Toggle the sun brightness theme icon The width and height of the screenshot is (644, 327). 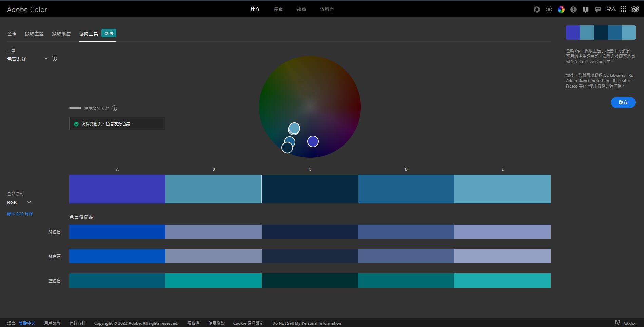click(x=549, y=9)
